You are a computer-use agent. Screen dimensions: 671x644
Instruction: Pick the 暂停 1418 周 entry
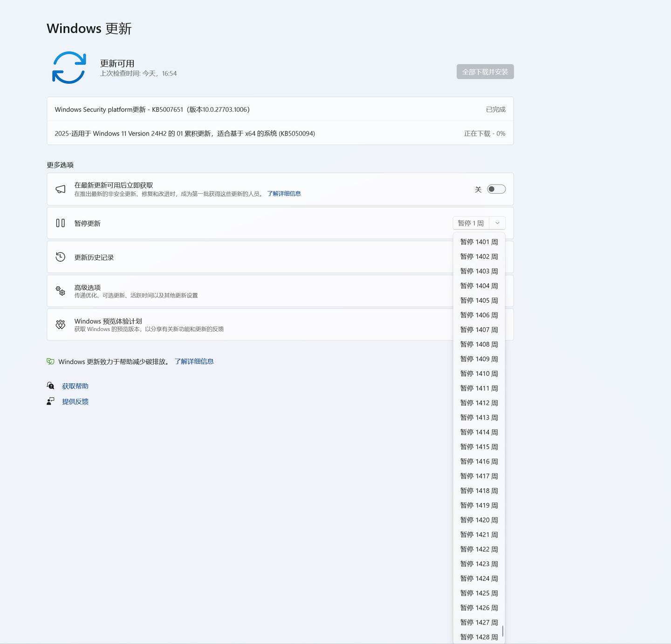[479, 491]
